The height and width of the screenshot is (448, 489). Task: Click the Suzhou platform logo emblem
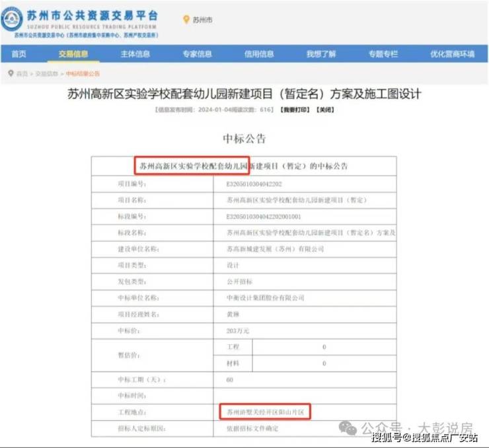click(x=13, y=20)
